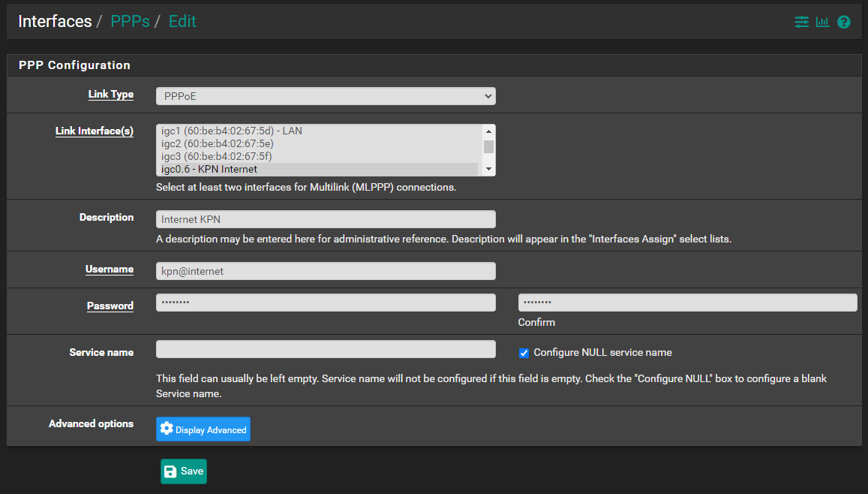Open the help question mark icon

pyautogui.click(x=844, y=22)
